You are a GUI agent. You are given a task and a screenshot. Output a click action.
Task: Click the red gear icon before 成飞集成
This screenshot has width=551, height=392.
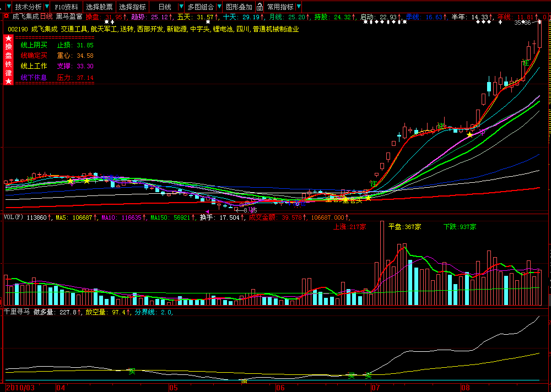tap(6, 16)
